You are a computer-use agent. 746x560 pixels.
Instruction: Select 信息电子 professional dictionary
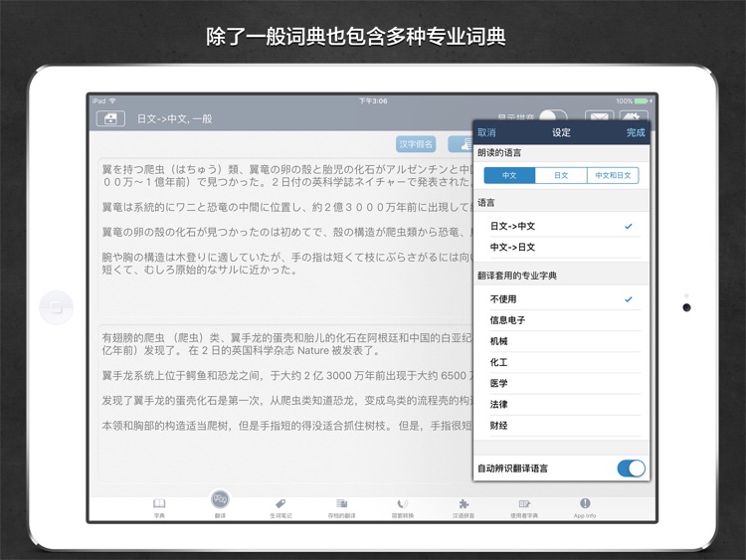561,320
